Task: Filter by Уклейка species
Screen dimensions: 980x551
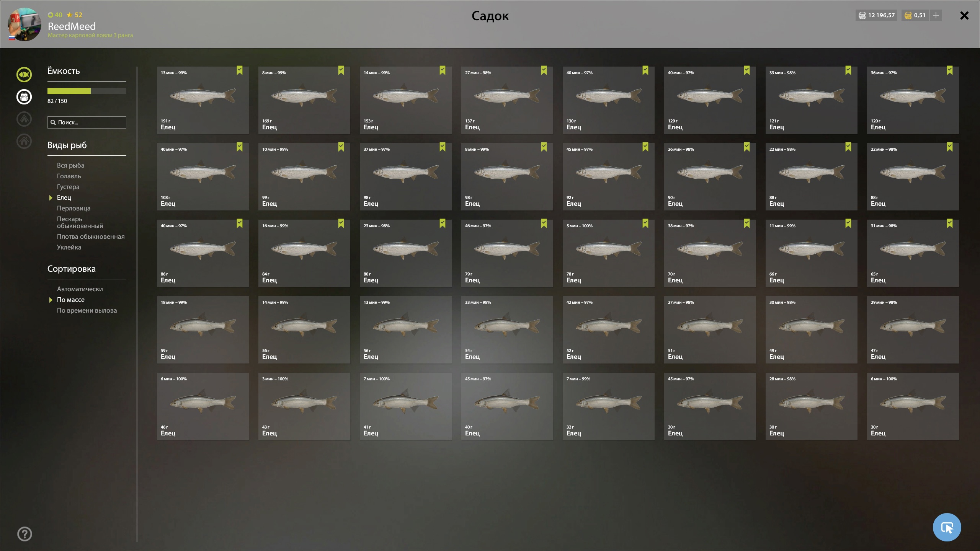Action: pyautogui.click(x=69, y=247)
